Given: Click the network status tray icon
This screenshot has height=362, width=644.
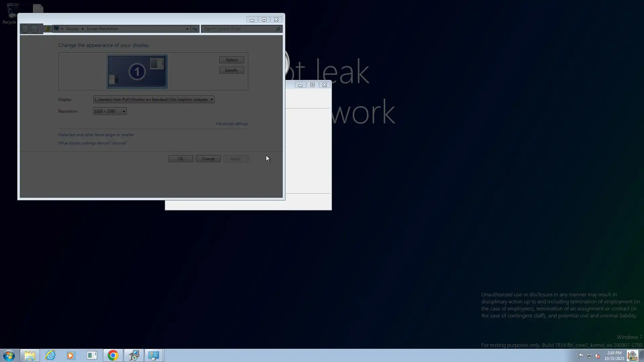Looking at the screenshot, I should point(589,356).
